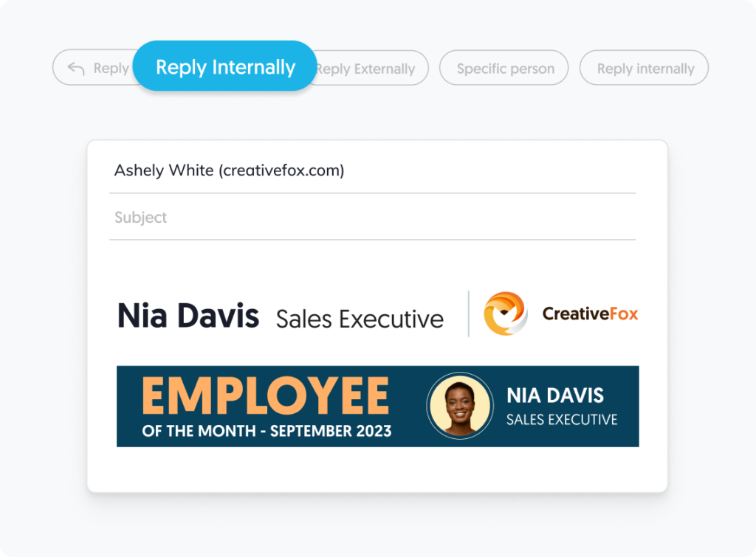Click the large EMPLOYEE banner heading

[265, 396]
